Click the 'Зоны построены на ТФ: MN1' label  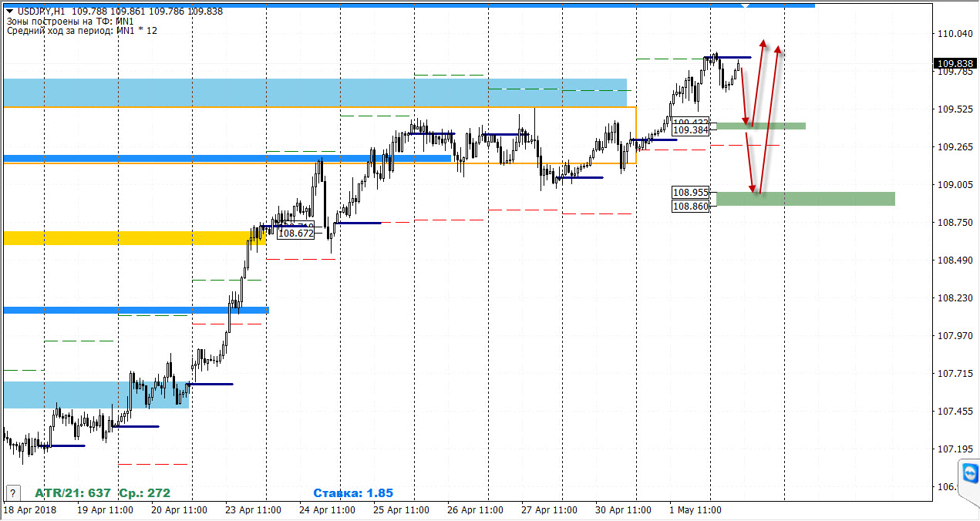pyautogui.click(x=70, y=22)
